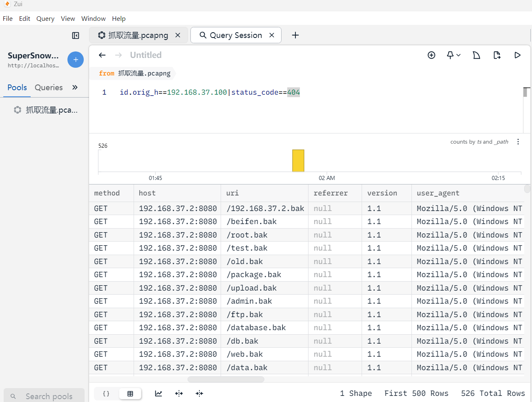Click the Zui app icon in title bar
Screen dimensions: 532x402
pos(7,4)
